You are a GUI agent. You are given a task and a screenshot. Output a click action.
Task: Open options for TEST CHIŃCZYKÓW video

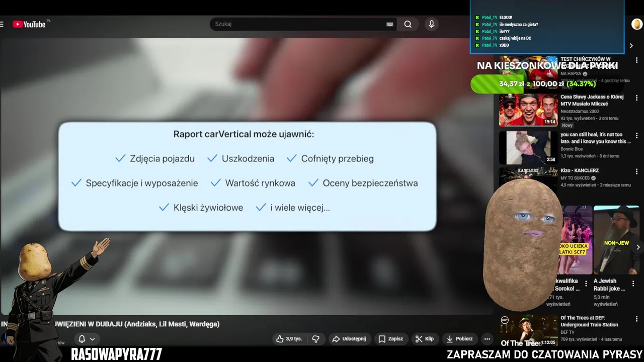coord(636,60)
